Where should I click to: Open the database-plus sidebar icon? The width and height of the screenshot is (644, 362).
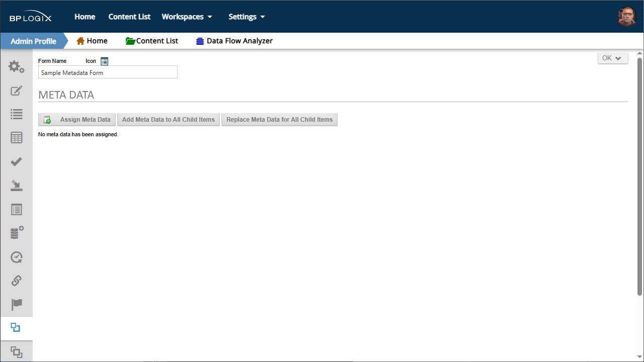(17, 233)
